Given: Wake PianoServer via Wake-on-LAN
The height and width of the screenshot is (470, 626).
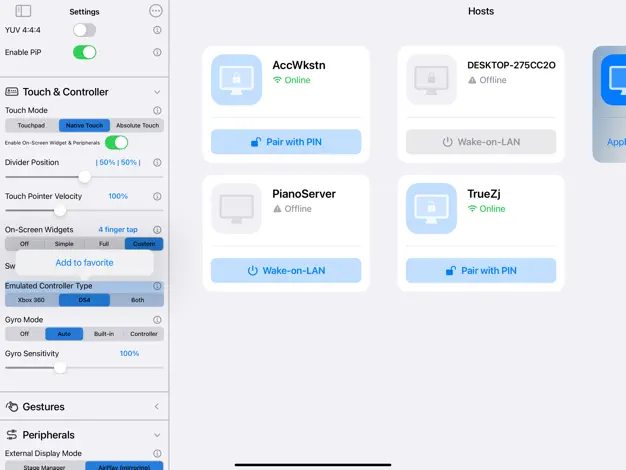Looking at the screenshot, I should click(x=286, y=270).
